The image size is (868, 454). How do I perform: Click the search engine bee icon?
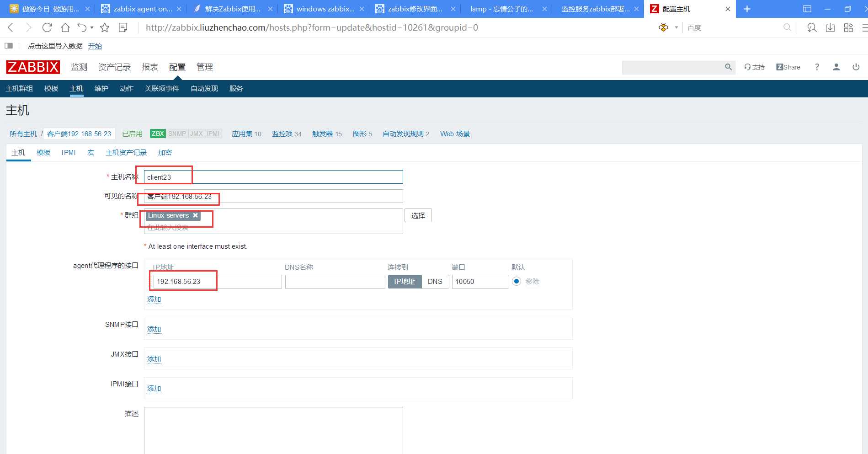(x=663, y=27)
